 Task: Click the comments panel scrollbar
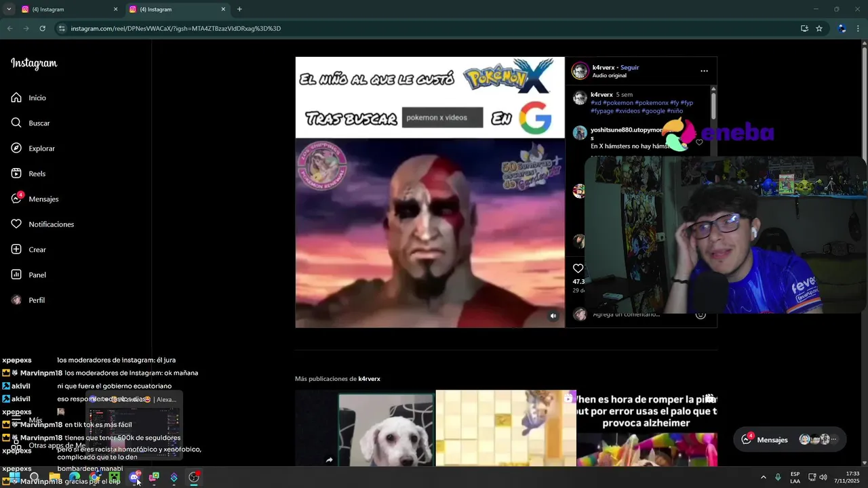(713, 106)
